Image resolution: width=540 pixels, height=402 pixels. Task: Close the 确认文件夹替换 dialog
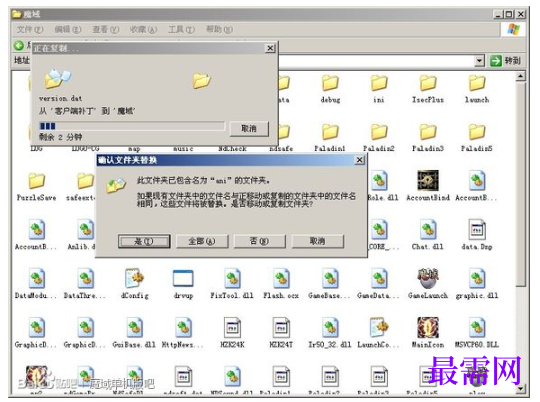pos(360,160)
